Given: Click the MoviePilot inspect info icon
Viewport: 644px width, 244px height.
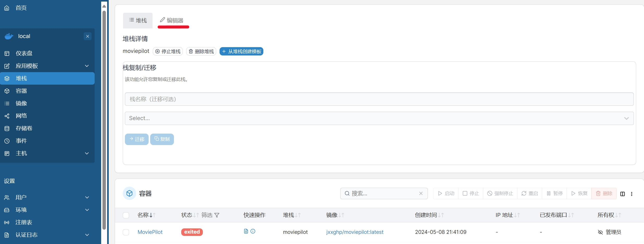Looking at the screenshot, I should (x=253, y=231).
